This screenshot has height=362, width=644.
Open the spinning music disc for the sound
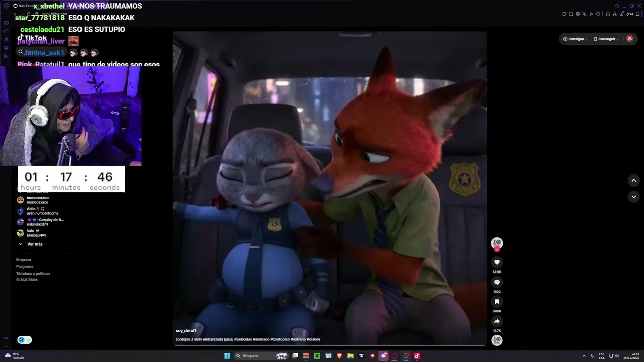[x=497, y=340]
